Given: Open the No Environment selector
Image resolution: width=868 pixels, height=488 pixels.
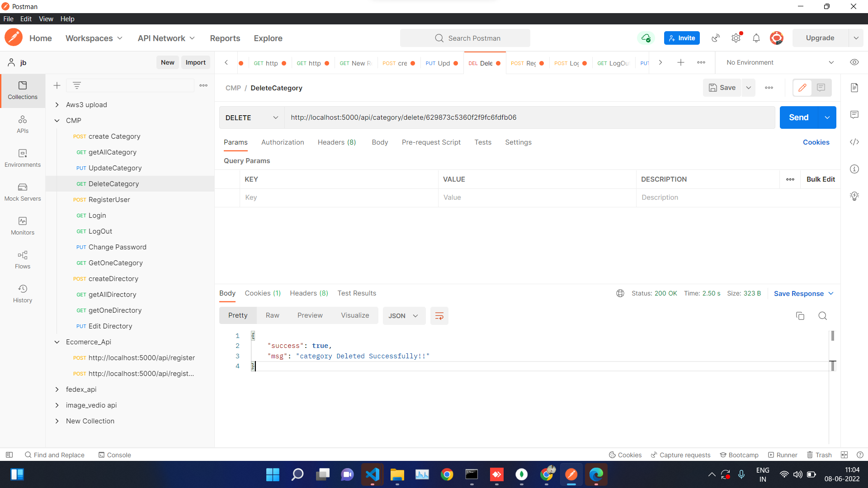Looking at the screenshot, I should [x=780, y=62].
